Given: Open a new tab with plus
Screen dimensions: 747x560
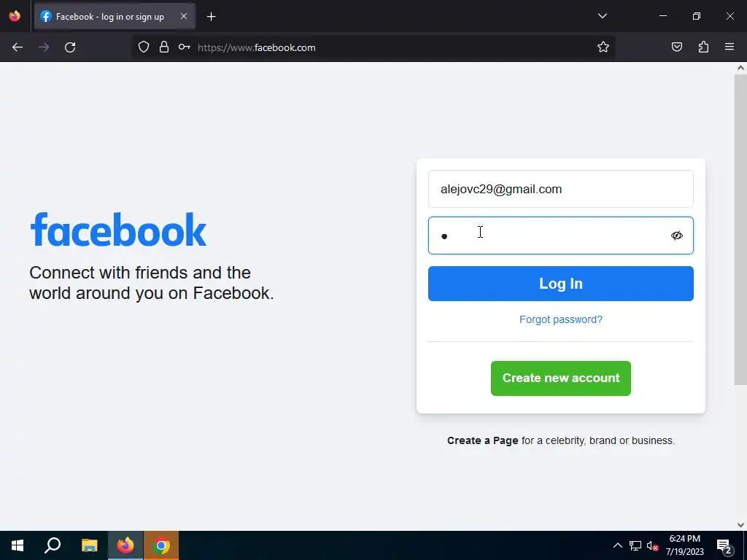Looking at the screenshot, I should click(x=211, y=17).
